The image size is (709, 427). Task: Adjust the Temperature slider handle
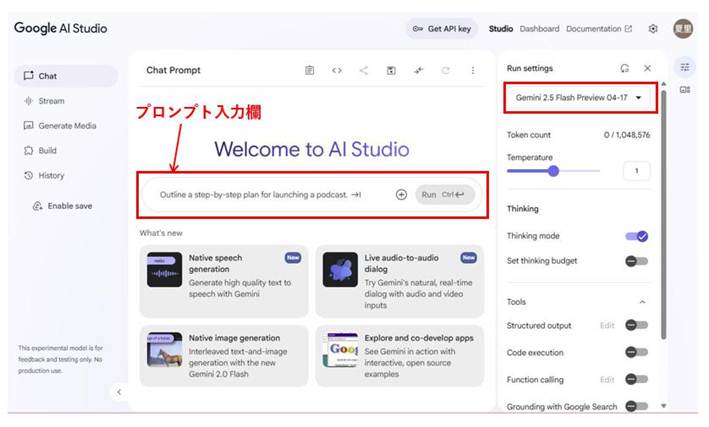553,171
